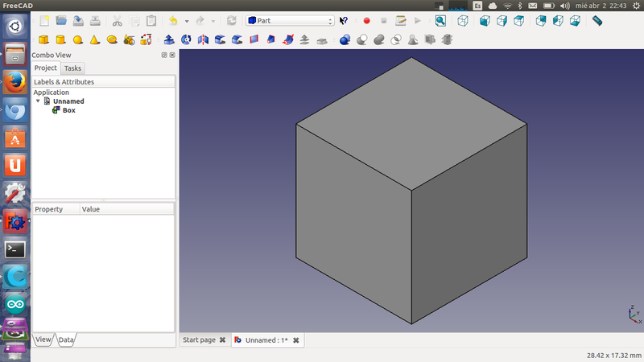
Task: Go to the Start page tab
Action: (x=199, y=340)
